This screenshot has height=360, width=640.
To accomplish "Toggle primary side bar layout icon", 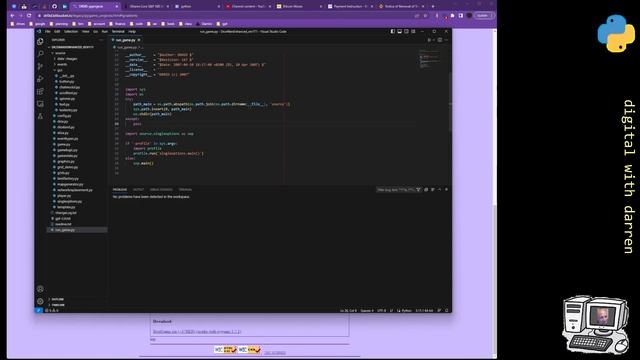I will (x=392, y=31).
